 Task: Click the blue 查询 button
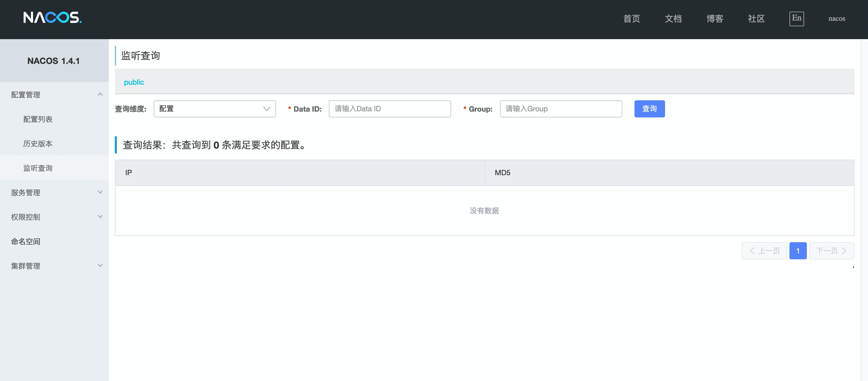649,109
